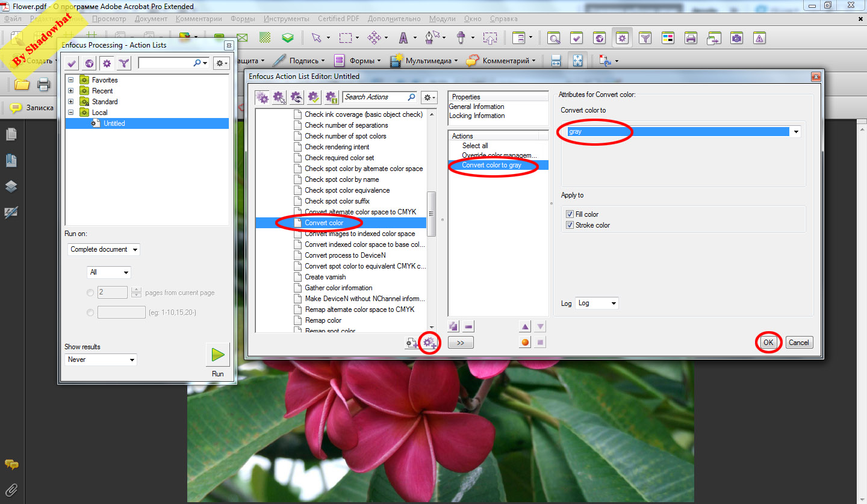
Task: Click the Enfocus color bars icon in the main toolbar
Action: [668, 38]
